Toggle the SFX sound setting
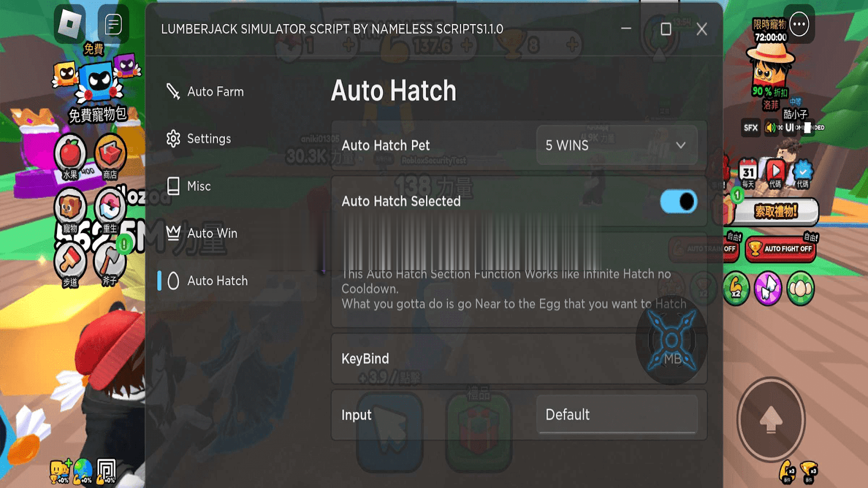Screen dimensions: 868x488 click(x=751, y=128)
